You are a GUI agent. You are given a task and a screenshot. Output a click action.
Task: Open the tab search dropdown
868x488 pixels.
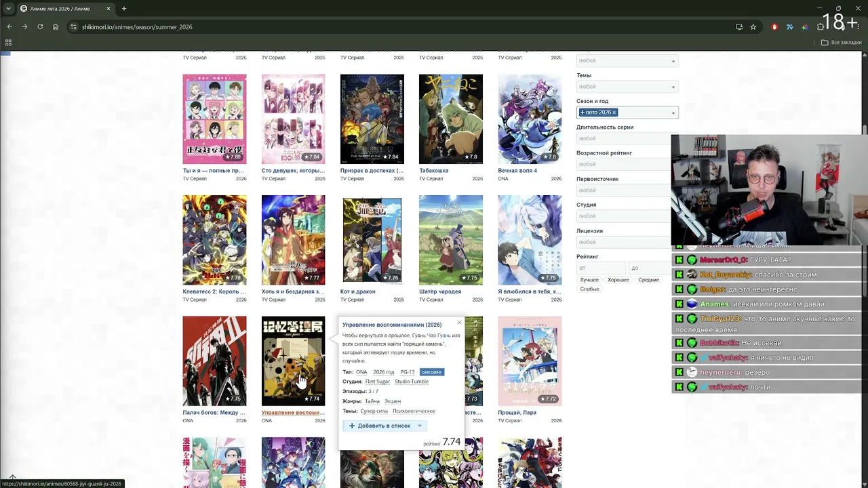pos(9,9)
